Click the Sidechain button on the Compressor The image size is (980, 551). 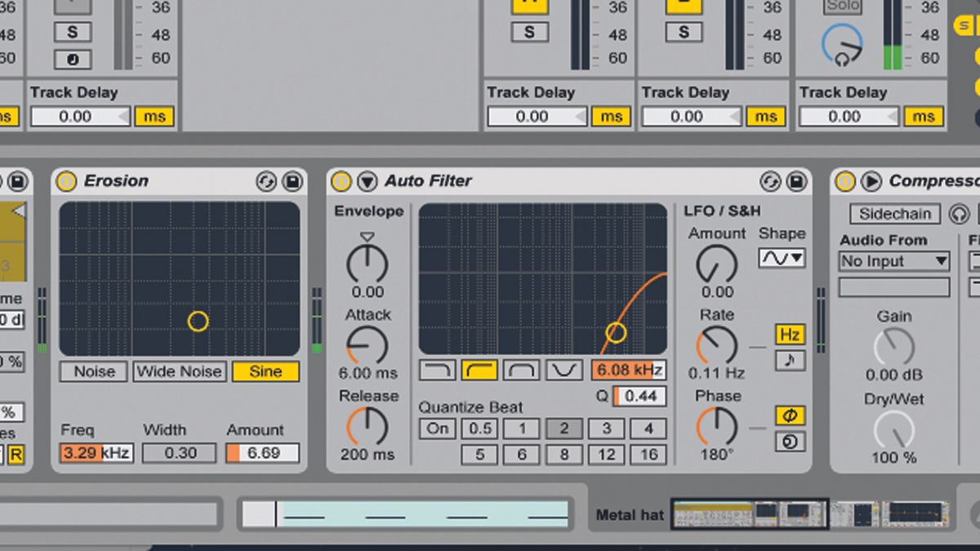[x=894, y=214]
